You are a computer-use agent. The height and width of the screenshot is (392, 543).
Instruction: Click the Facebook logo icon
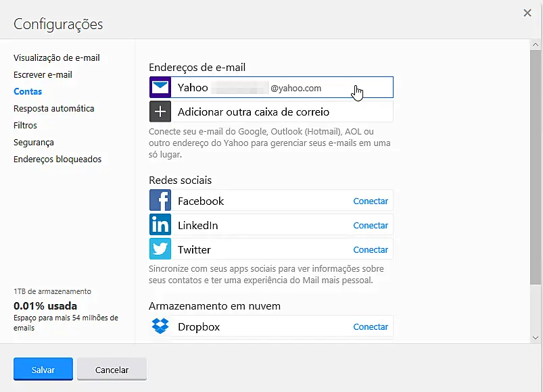[x=160, y=201]
